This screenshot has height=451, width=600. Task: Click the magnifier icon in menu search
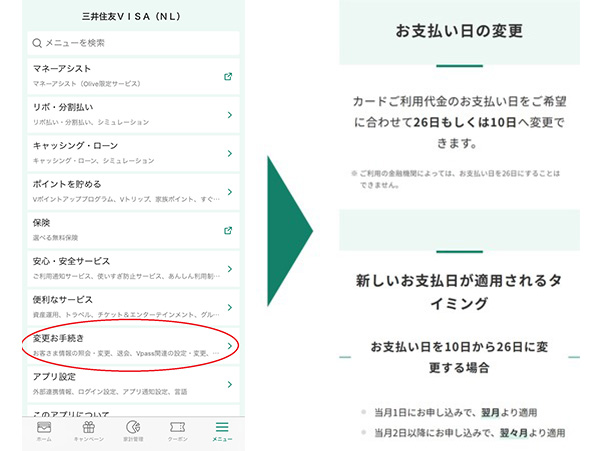[x=37, y=43]
